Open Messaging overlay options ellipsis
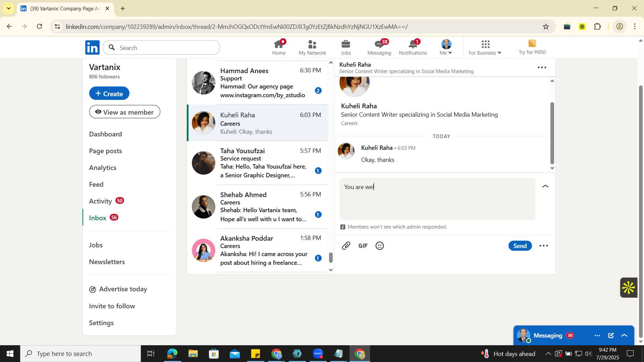Image resolution: width=644 pixels, height=362 pixels. tap(597, 336)
